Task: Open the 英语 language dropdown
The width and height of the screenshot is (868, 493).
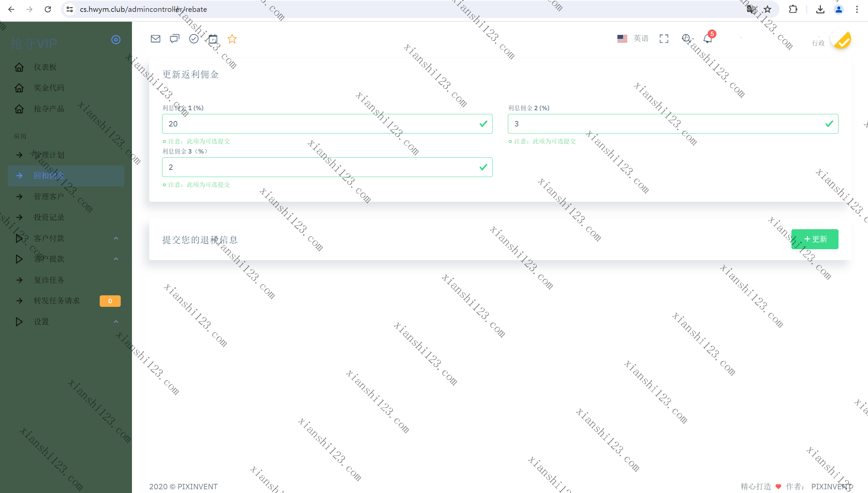Action: [641, 39]
